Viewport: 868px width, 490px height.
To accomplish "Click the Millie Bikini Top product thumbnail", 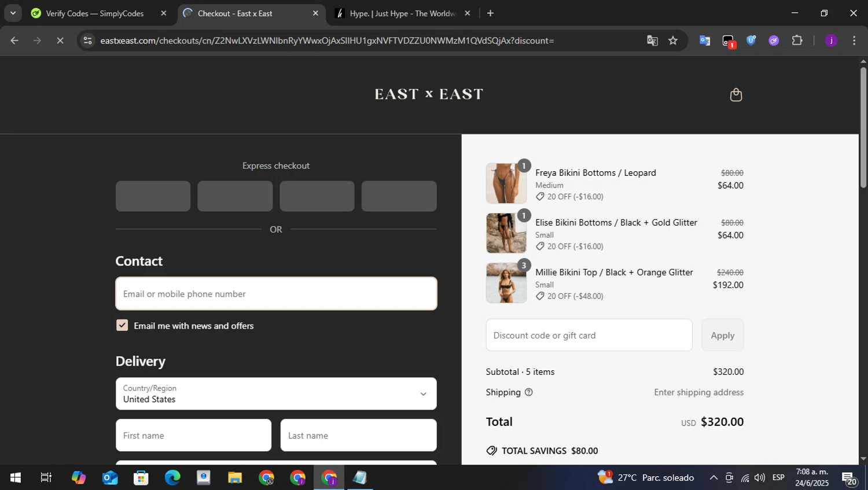I will [506, 283].
